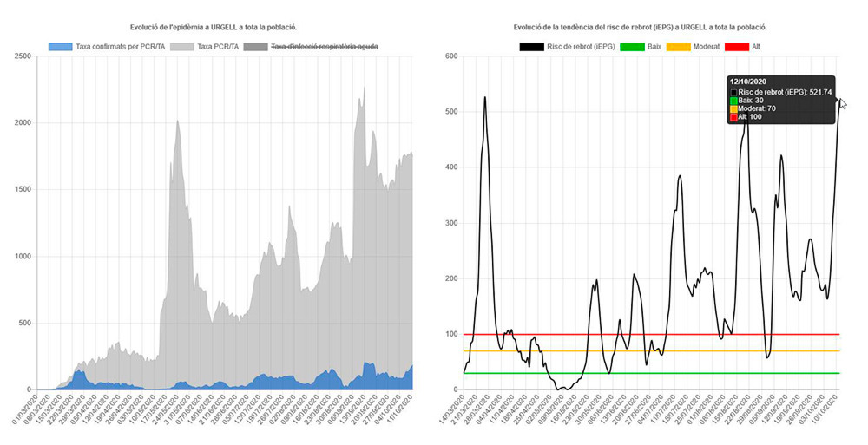Click the black Risc de rebrot legend swatch

tap(531, 46)
